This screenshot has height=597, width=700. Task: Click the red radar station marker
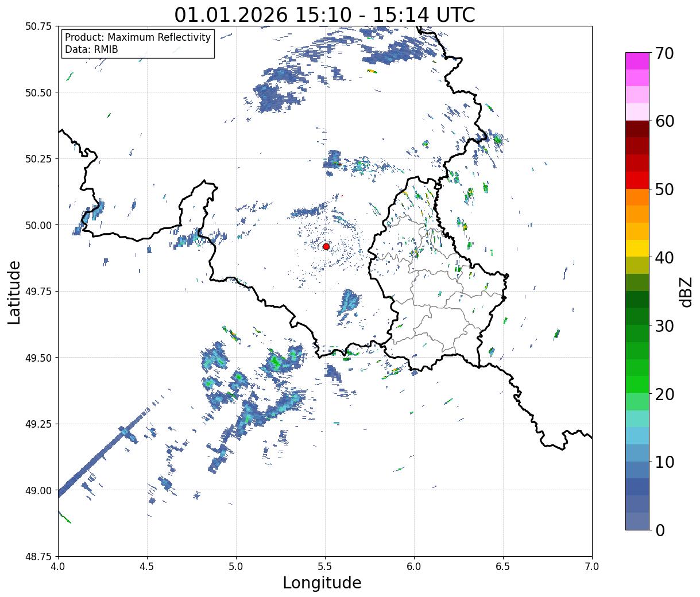pos(326,246)
